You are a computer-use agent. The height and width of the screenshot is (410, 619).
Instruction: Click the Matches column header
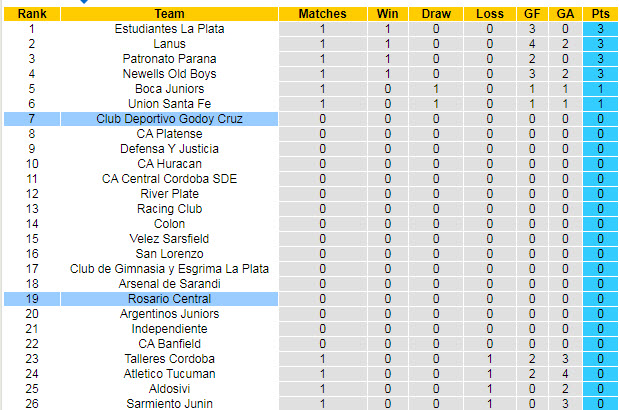(321, 14)
